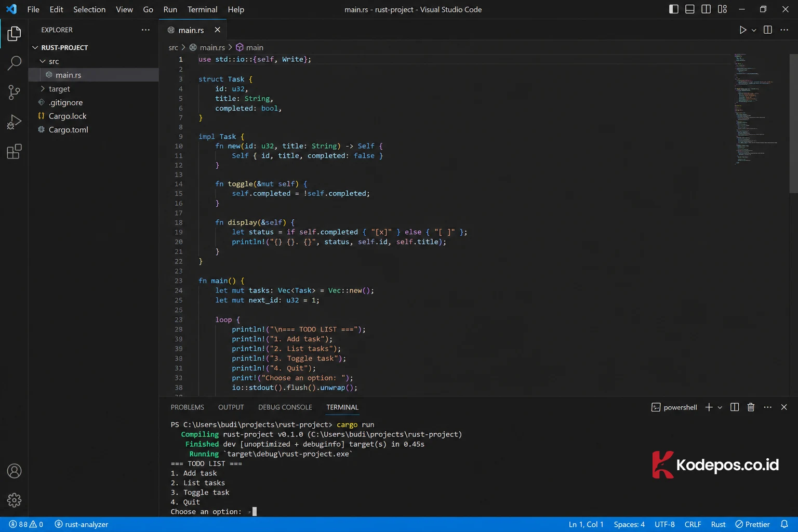Click the editor minimap preview
798x532 pixels.
click(x=756, y=109)
